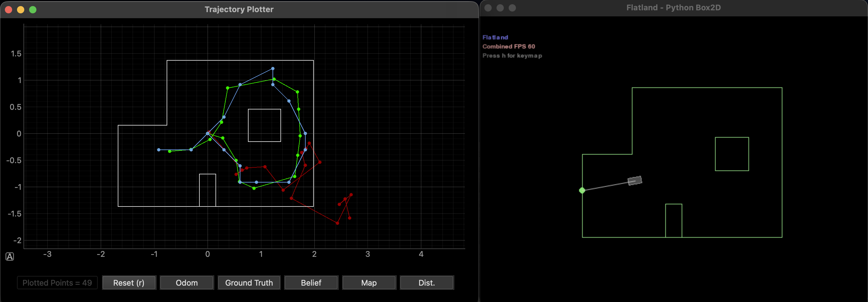Close the Trajectory Plotter window
Screen dimensions: 868x302
coord(9,10)
